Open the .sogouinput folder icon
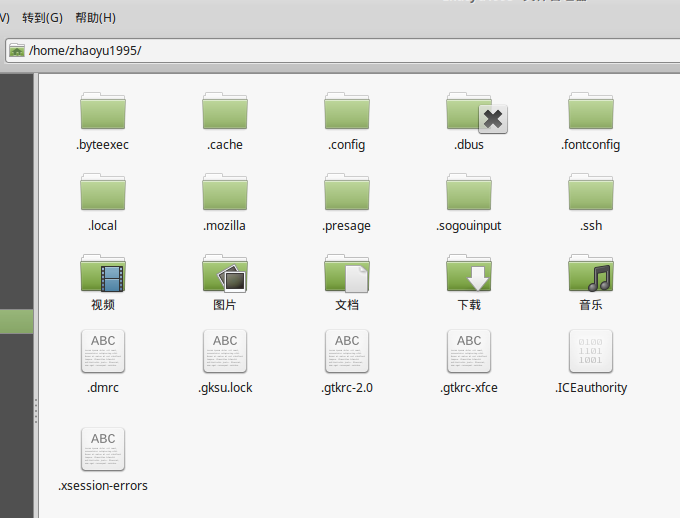Image resolution: width=680 pixels, height=518 pixels. (x=469, y=192)
